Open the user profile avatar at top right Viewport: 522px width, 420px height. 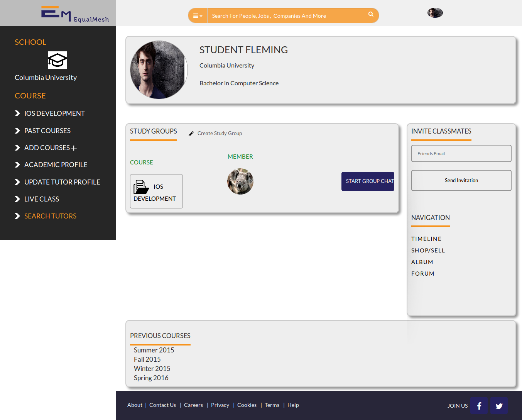click(x=435, y=12)
